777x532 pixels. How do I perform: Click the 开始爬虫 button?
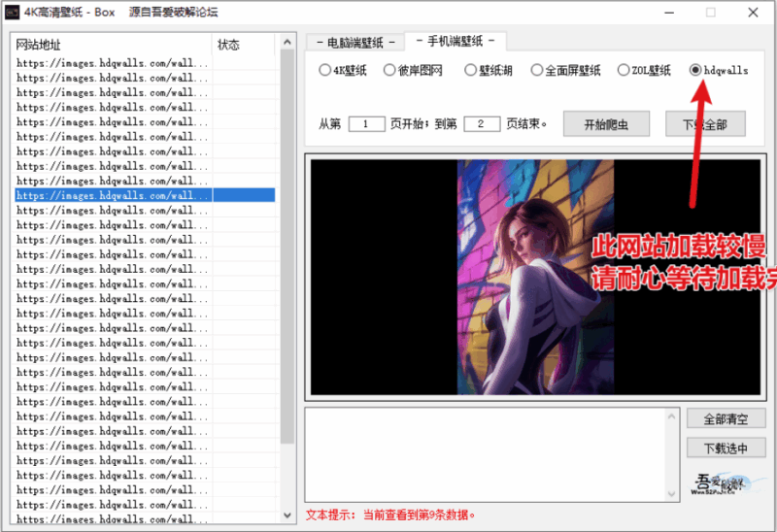606,124
